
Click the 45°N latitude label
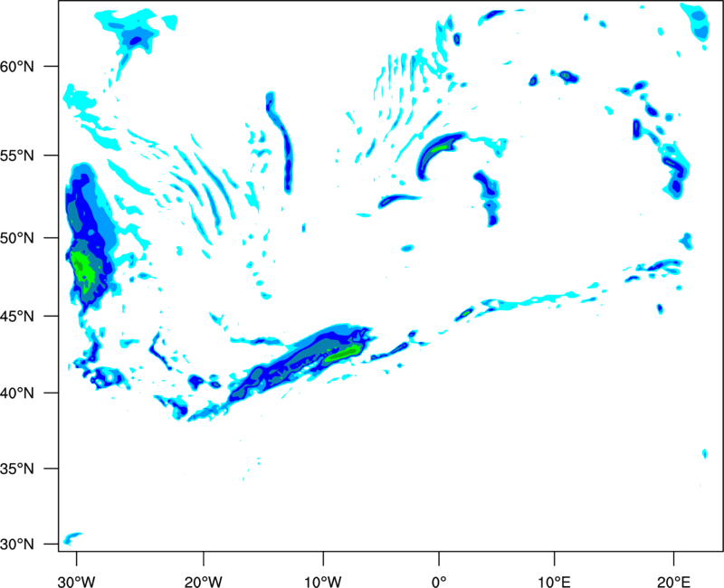[17, 317]
